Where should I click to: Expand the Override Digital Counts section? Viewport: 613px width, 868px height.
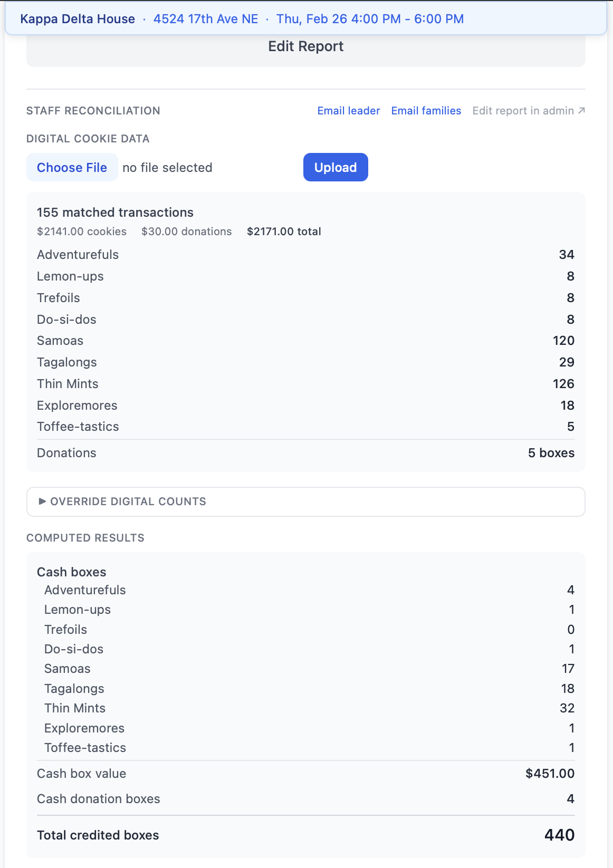pyautogui.click(x=122, y=501)
